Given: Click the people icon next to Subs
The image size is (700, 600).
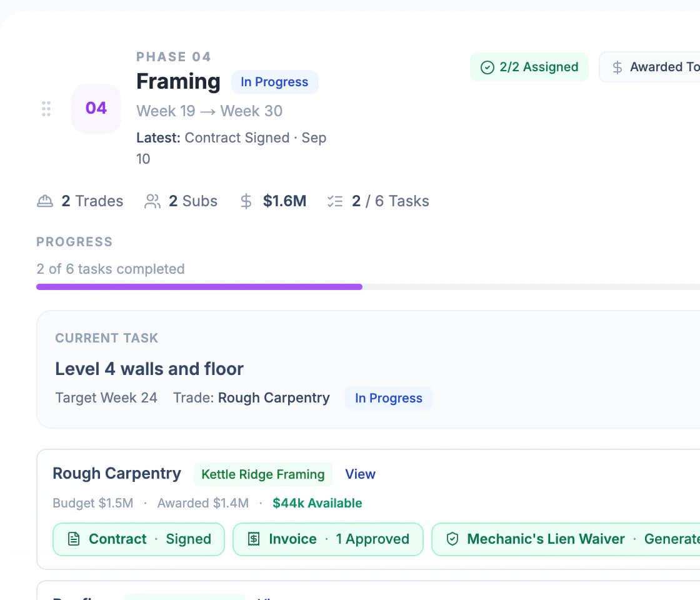Looking at the screenshot, I should [x=152, y=201].
